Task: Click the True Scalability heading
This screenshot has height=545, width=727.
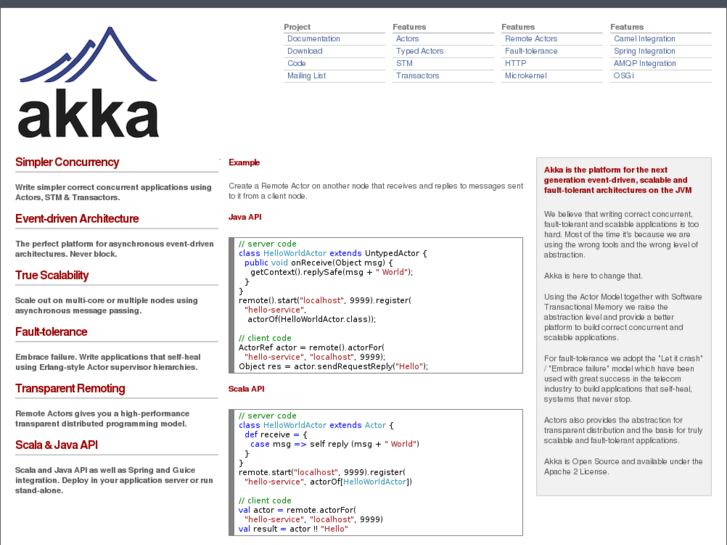Action: [52, 276]
